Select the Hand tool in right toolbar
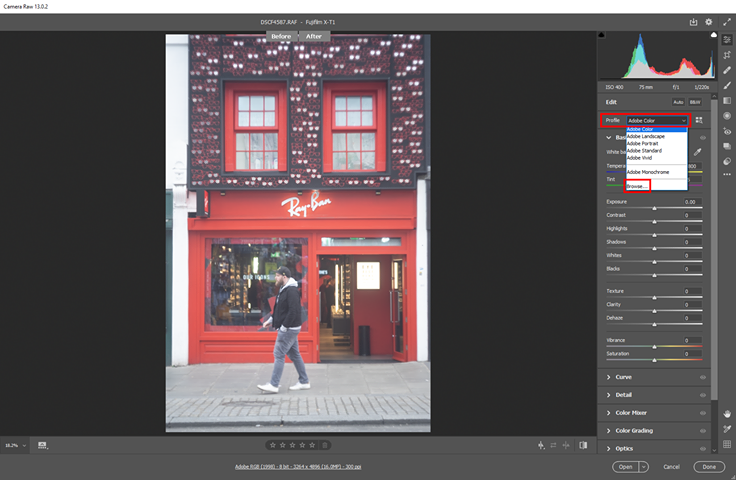 coord(727,414)
